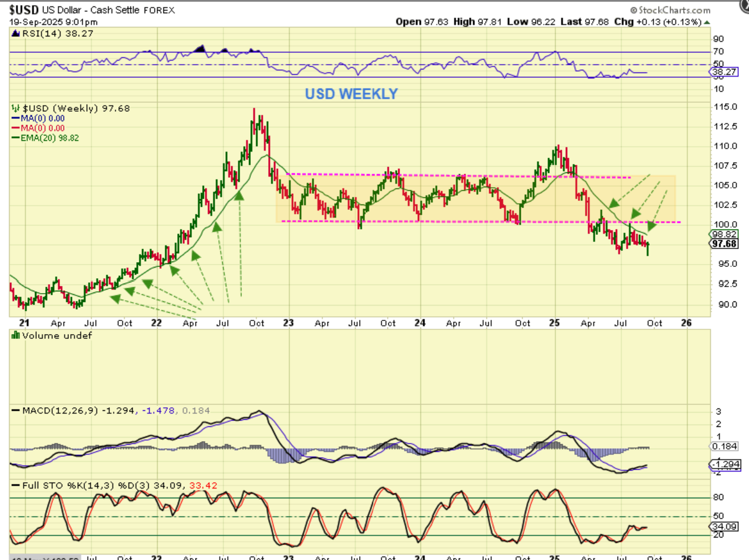This screenshot has height=560, width=749.
Task: Click the 102.5 price axis label
Action: pos(726,205)
